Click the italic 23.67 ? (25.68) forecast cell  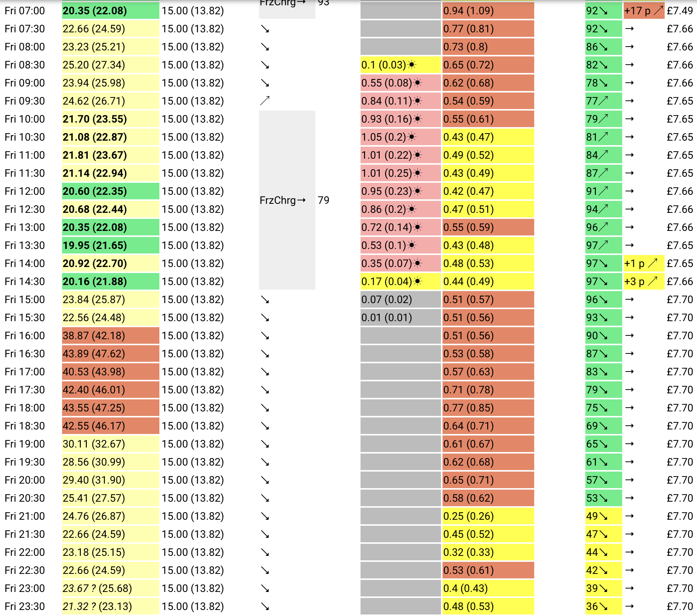point(111,588)
